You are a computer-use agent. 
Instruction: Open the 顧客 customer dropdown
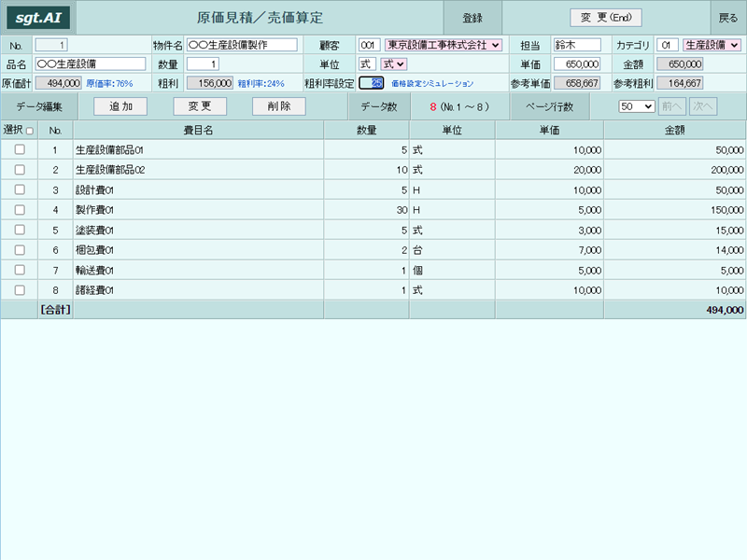443,45
